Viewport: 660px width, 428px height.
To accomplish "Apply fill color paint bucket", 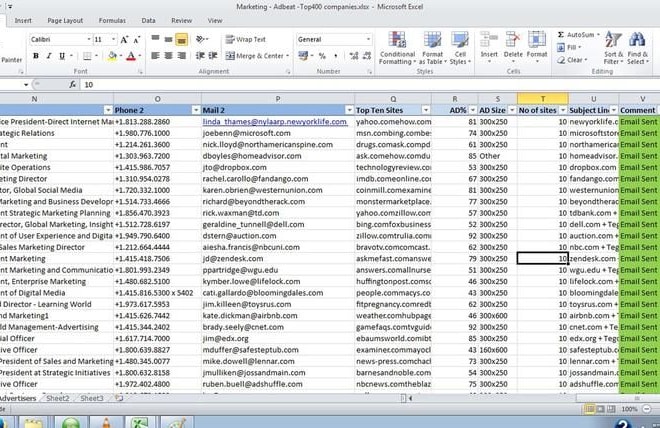I will (x=112, y=56).
